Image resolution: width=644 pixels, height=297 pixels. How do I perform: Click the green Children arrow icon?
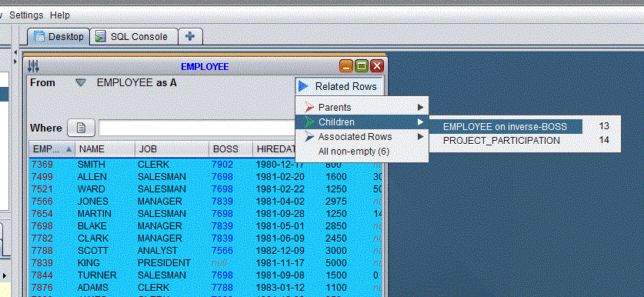pyautogui.click(x=309, y=122)
